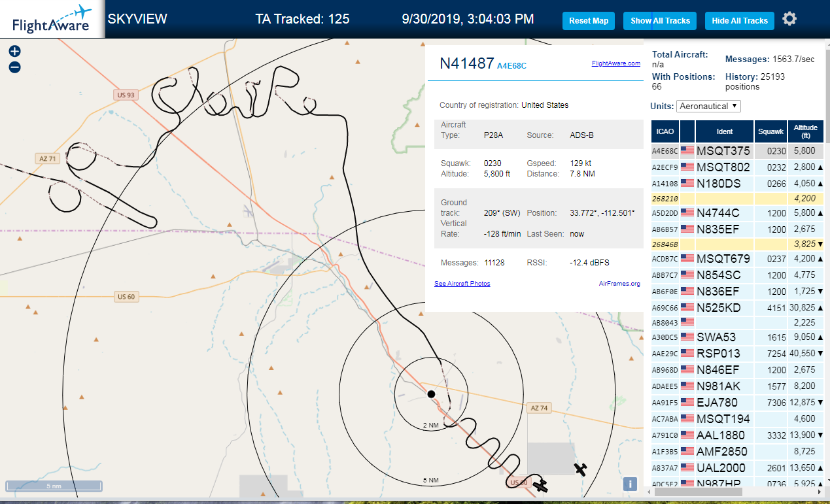Zoom out with the minus map button
The image size is (830, 504).
[15, 67]
